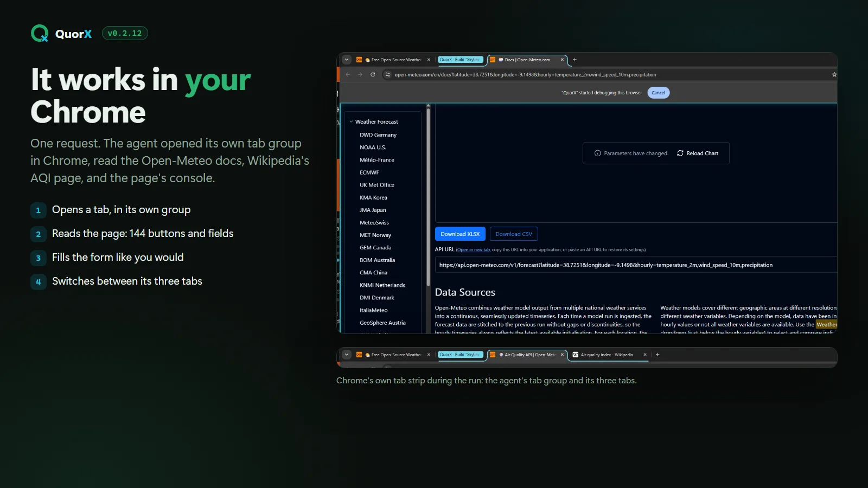868x488 pixels.
Task: Close the Docs | Open-Meteo.com tab
Action: point(562,60)
